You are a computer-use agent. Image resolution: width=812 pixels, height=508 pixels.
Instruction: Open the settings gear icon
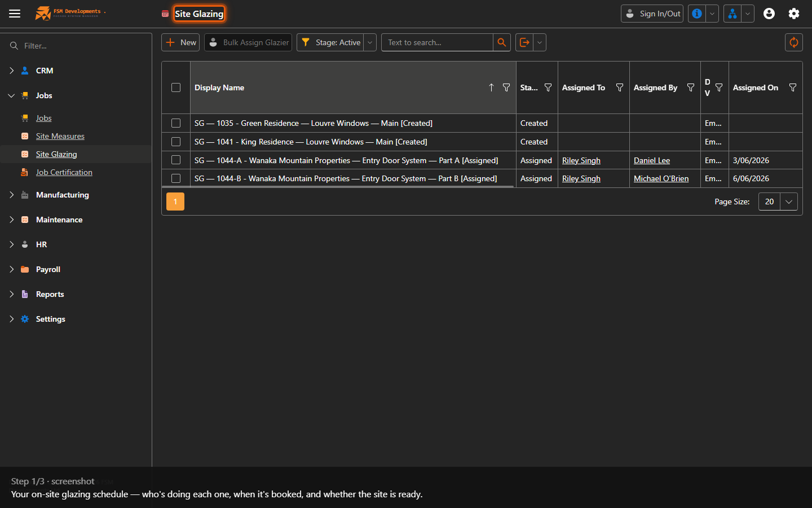794,14
